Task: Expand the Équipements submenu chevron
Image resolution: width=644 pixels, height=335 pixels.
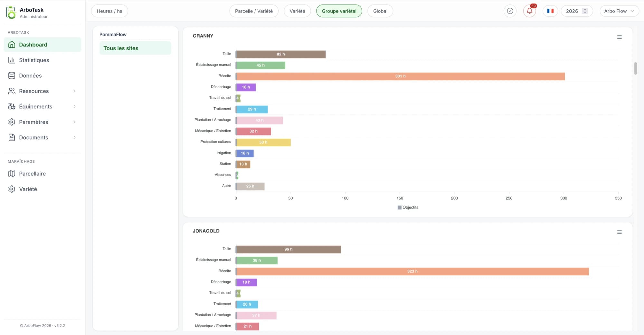Action: tap(74, 106)
